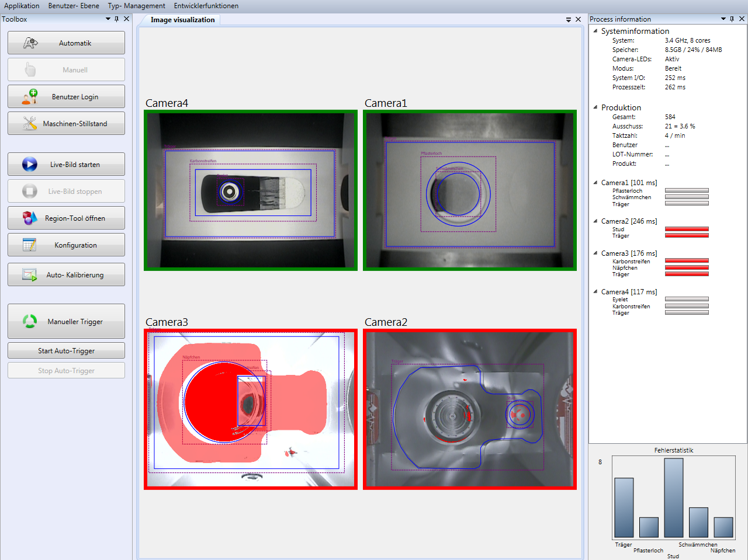Image resolution: width=748 pixels, height=560 pixels.
Task: Select the Image visualization tab
Action: [x=182, y=19]
